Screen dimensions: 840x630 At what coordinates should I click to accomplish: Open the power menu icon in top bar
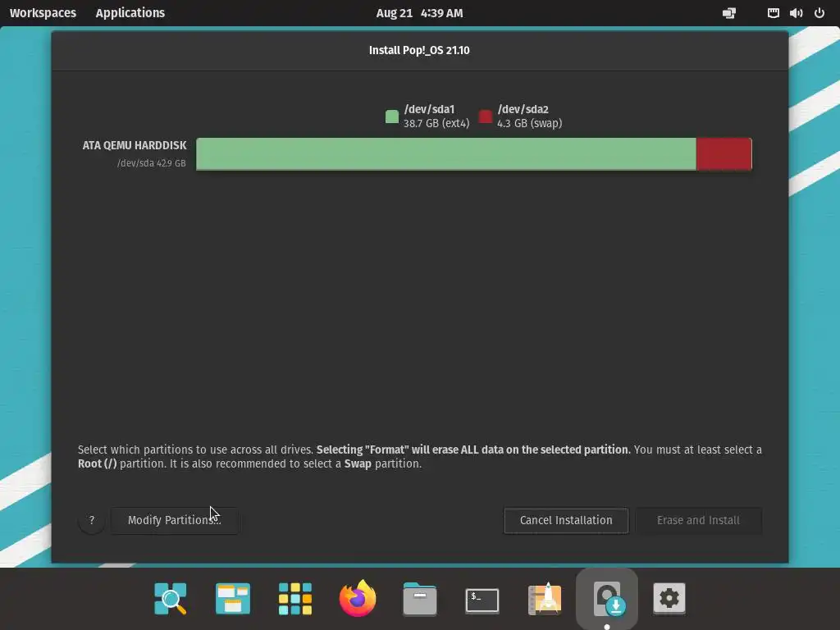pos(819,13)
